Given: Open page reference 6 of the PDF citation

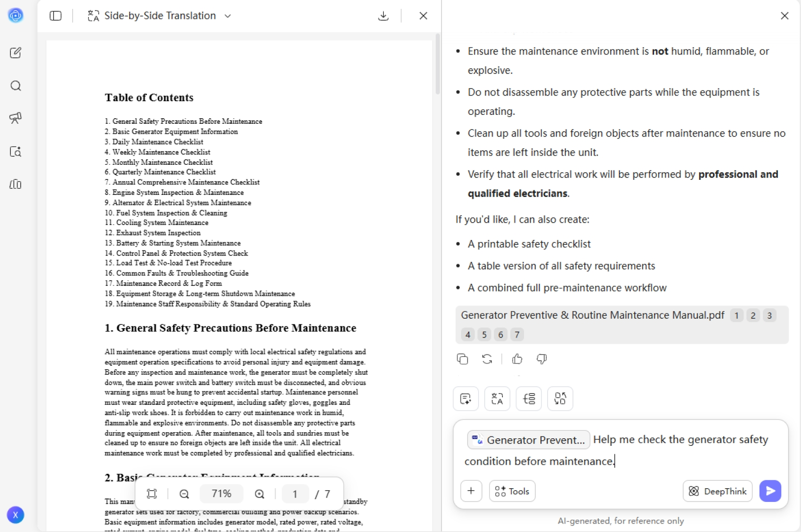Looking at the screenshot, I should [x=500, y=335].
